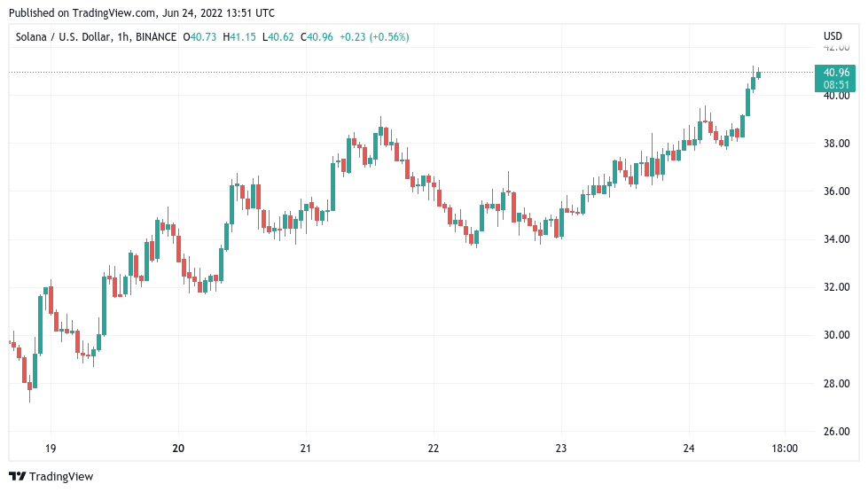Image resolution: width=868 pixels, height=492 pixels.
Task: Select date 21 on the time axis
Action: pyautogui.click(x=305, y=449)
